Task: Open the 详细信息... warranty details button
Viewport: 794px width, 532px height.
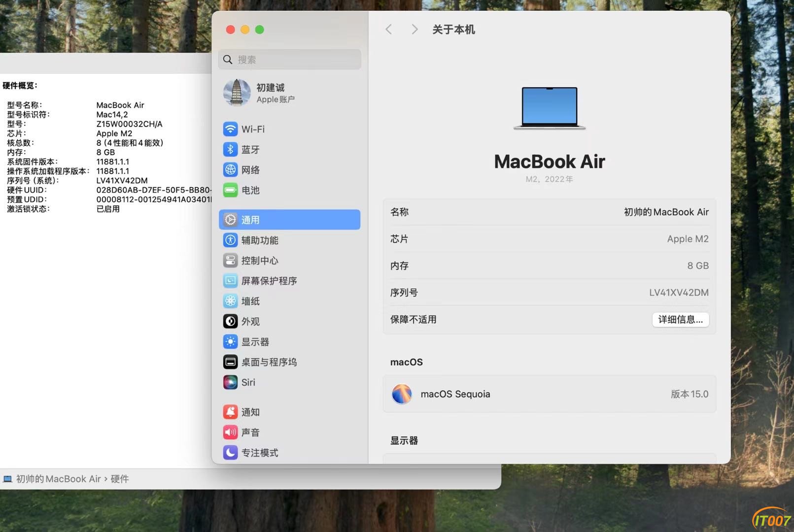Action: 681,320
